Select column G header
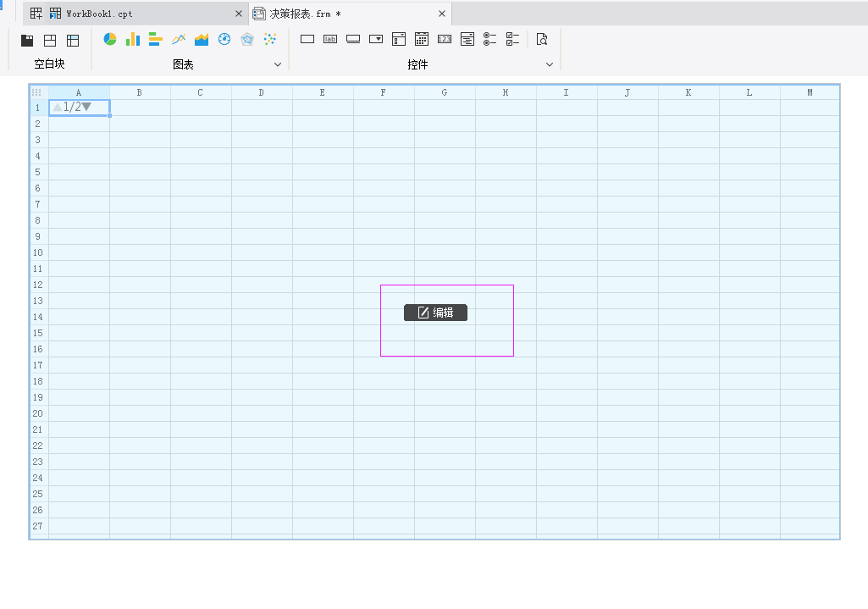Viewport: 868px width, 609px height. [445, 92]
